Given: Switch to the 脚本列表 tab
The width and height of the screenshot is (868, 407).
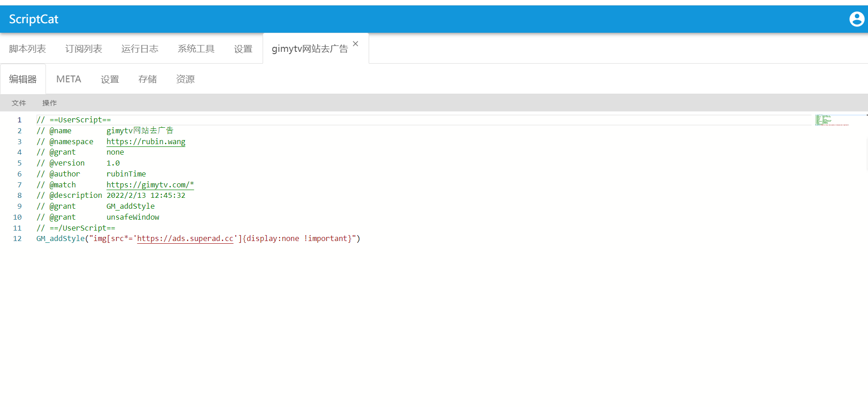Looking at the screenshot, I should tap(27, 49).
